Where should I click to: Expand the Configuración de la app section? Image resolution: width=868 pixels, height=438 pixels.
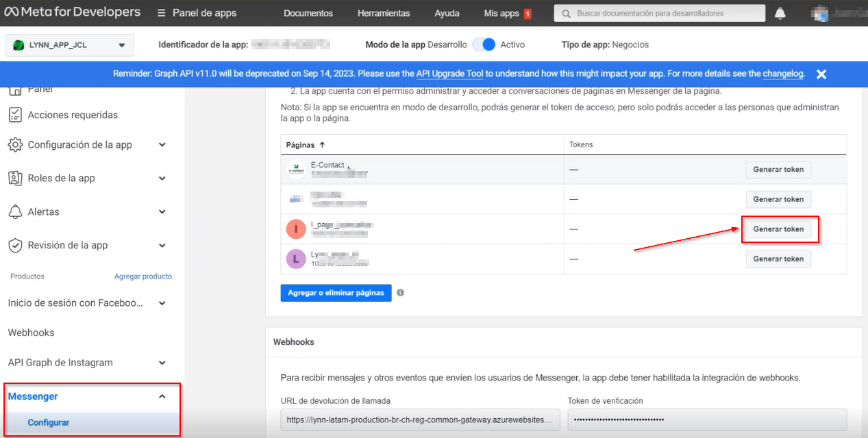click(162, 144)
